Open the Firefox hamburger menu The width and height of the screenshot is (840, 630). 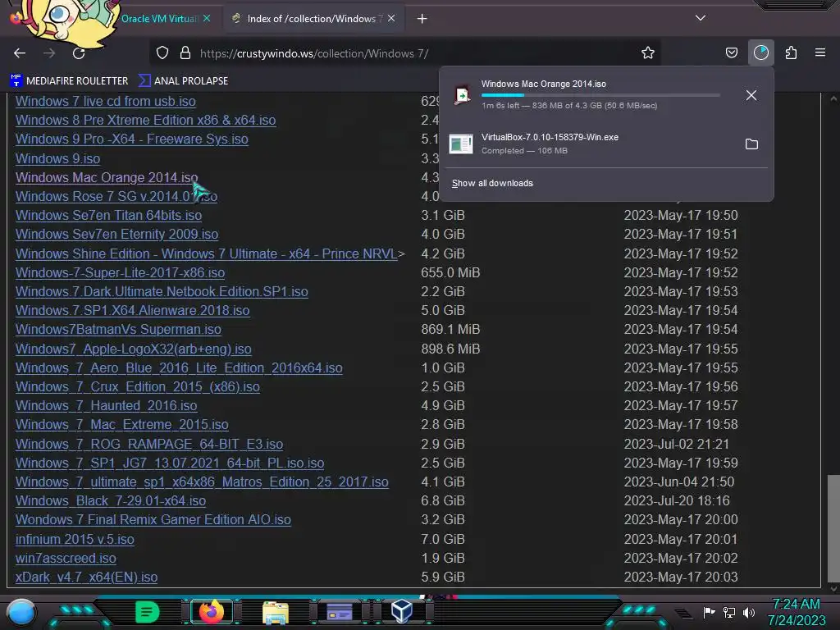(820, 53)
